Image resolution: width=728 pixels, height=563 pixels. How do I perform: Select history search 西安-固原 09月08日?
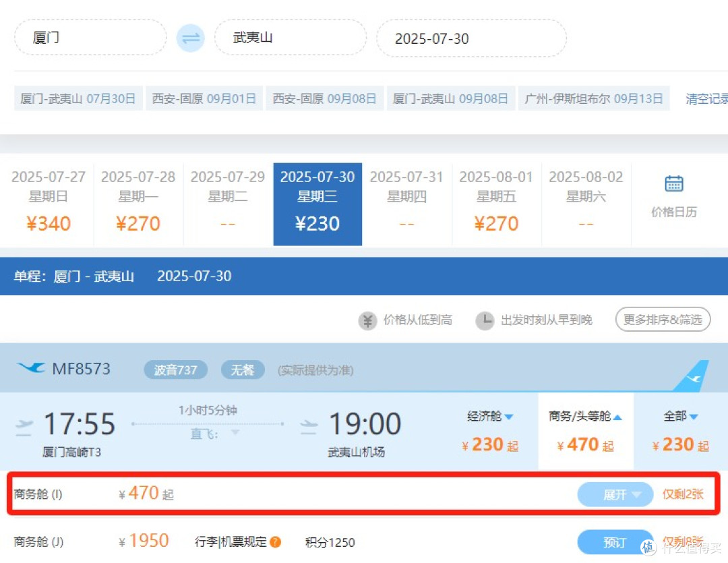pyautogui.click(x=324, y=98)
